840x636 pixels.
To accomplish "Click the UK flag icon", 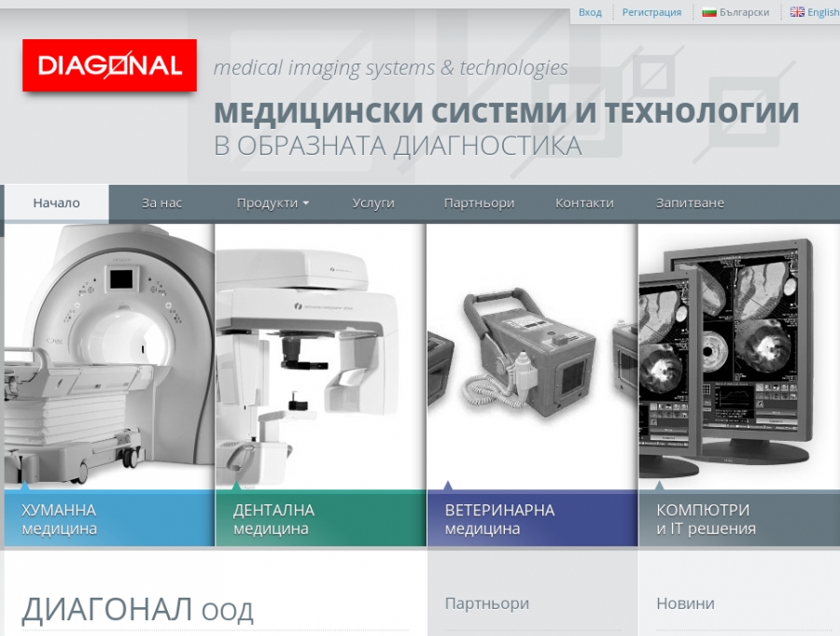I will [x=796, y=12].
